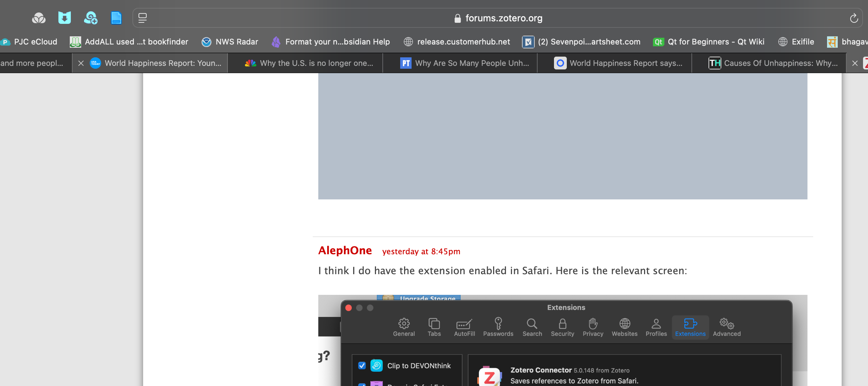Close the World Happiness Report USA Today tab
Image resolution: width=868 pixels, height=386 pixels.
81,63
